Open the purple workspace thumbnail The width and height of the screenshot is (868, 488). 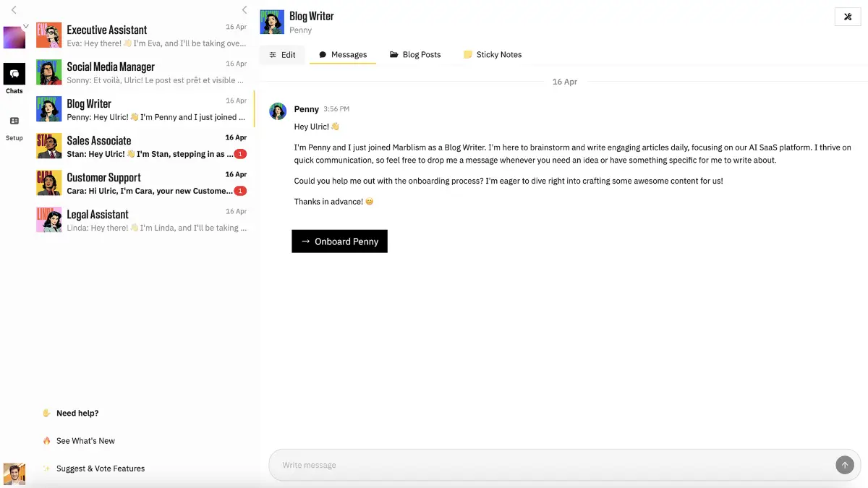tap(14, 38)
